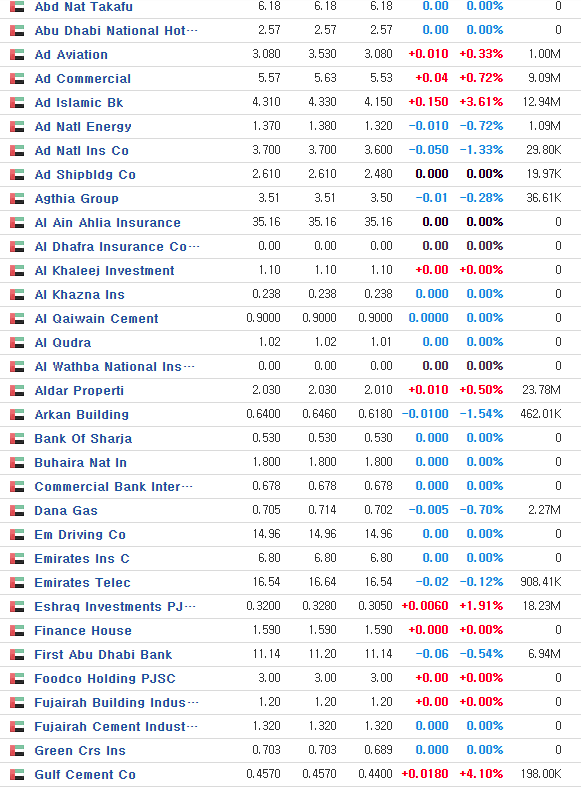The width and height of the screenshot is (581, 791).
Task: View the Agthia Group stock details
Action: [x=77, y=198]
